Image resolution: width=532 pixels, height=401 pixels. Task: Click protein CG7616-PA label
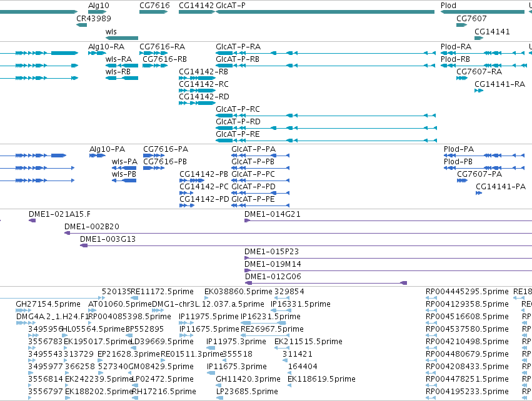[x=166, y=149]
